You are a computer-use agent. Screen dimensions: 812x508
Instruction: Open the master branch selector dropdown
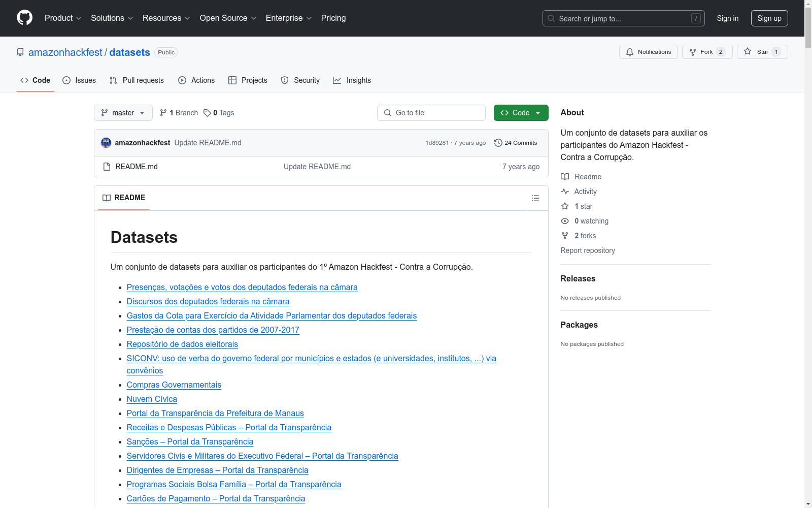pos(123,113)
